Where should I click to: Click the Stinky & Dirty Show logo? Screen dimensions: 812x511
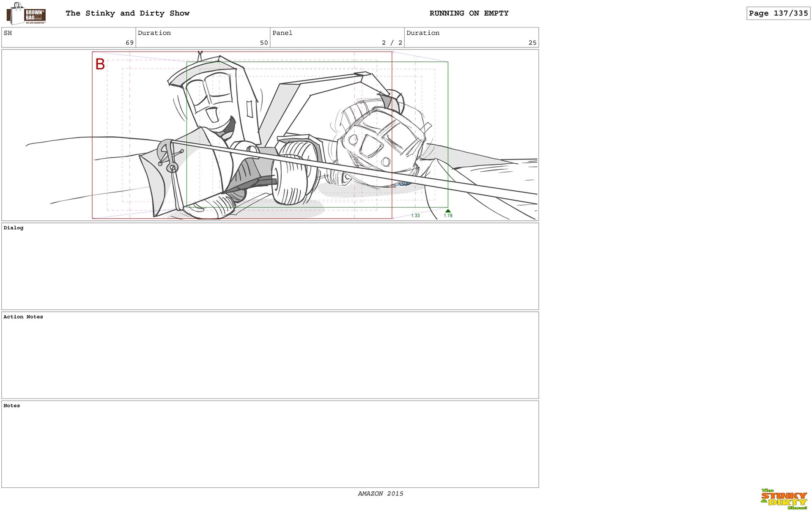coord(784,499)
